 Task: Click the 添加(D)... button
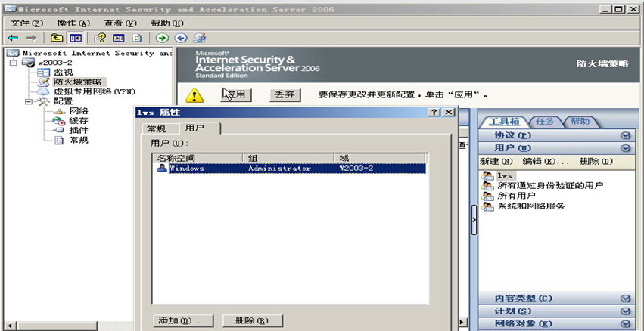(x=183, y=321)
